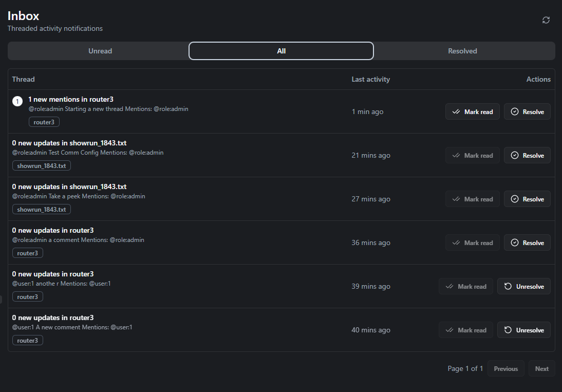Click the resolve icon on the 36 mins thread
Viewport: 562px width, 392px height.
tap(515, 242)
